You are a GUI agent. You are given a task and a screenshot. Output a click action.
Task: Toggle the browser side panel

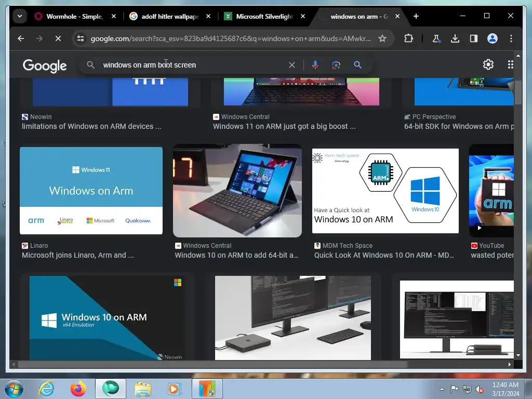click(x=474, y=38)
